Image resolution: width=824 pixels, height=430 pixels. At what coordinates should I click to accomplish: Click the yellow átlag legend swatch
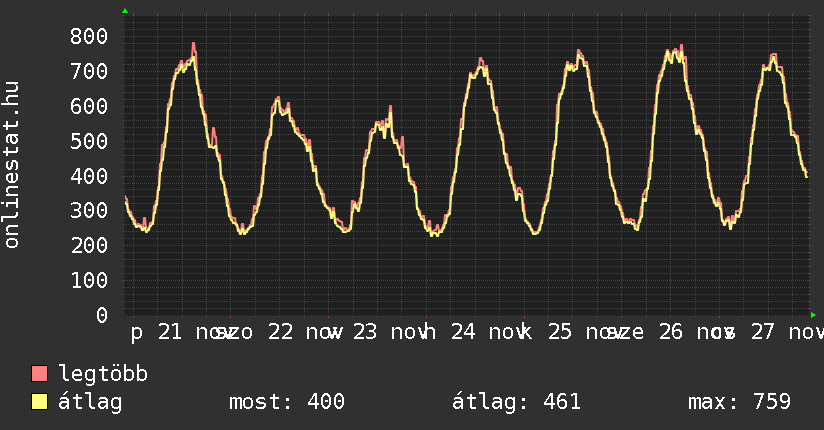[x=40, y=402]
